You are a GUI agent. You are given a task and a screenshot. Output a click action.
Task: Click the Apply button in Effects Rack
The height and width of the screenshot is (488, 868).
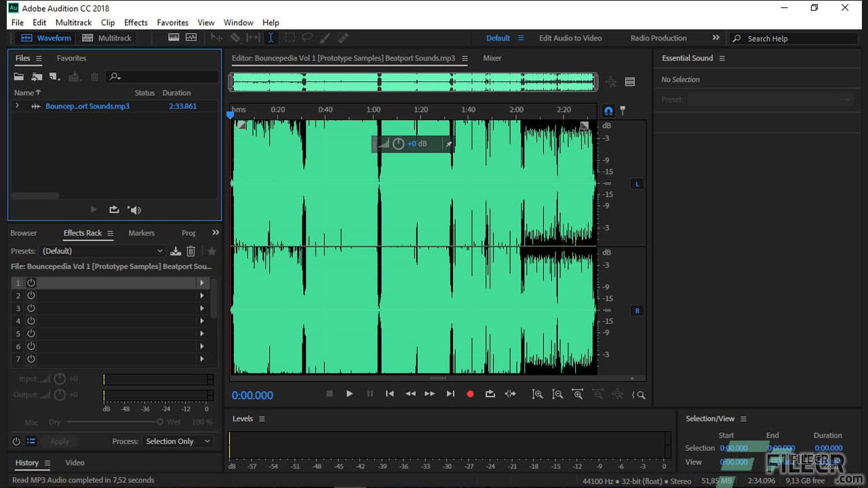click(x=60, y=441)
